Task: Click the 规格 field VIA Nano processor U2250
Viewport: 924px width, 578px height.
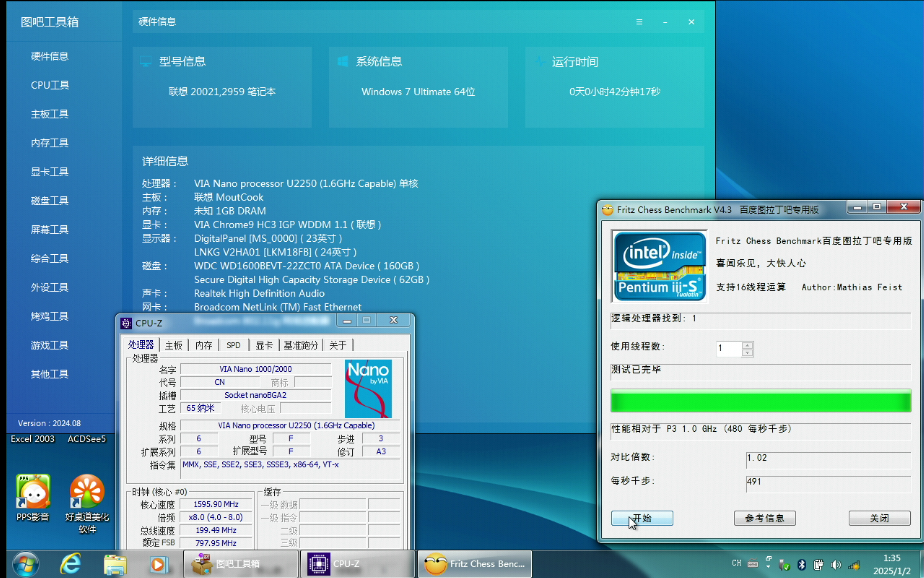Action: pyautogui.click(x=290, y=425)
